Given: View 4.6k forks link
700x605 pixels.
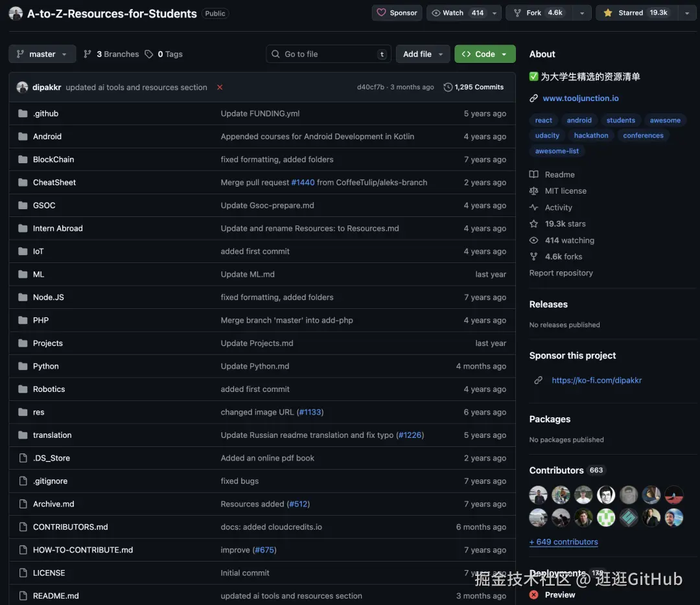Looking at the screenshot, I should click(x=556, y=257).
